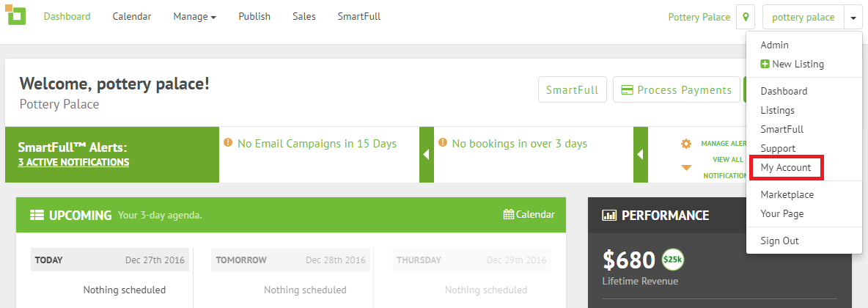Click the SmartFull button near welcome
This screenshot has height=308, width=868.
pyautogui.click(x=573, y=89)
